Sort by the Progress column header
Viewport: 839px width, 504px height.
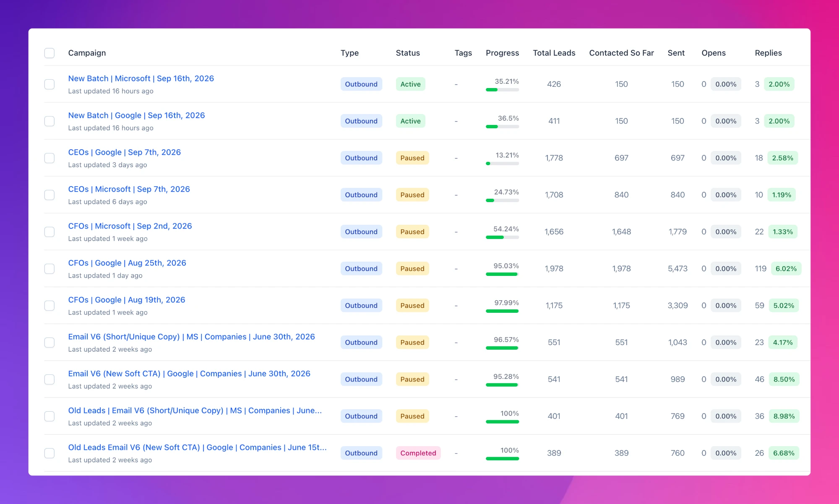[x=502, y=53]
